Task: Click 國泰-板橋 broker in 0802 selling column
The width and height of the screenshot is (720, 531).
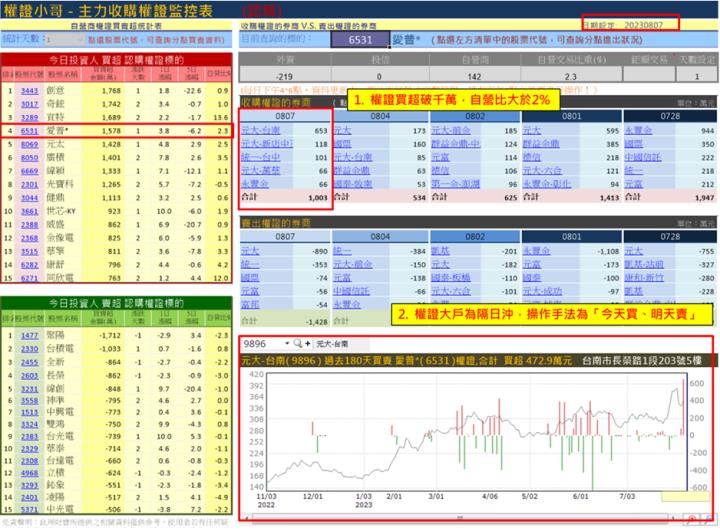Action: point(450,277)
